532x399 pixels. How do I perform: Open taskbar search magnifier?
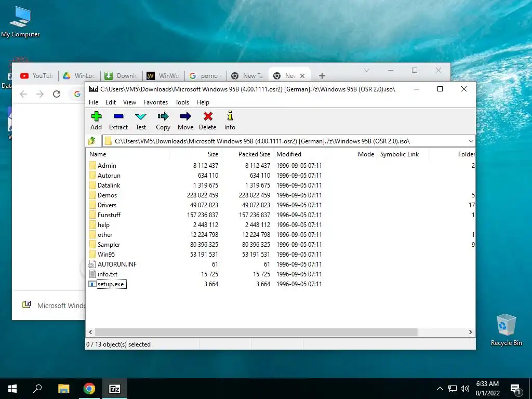pyautogui.click(x=37, y=389)
